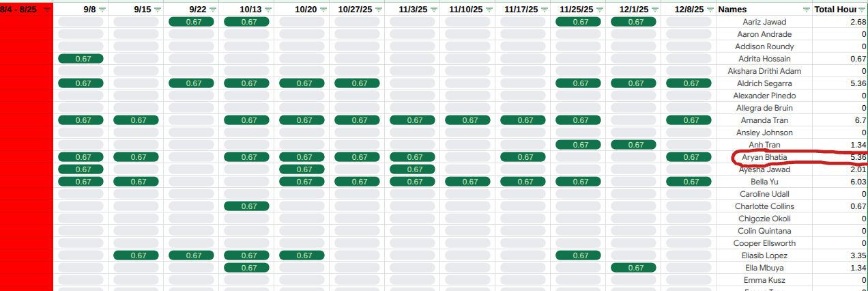Open Anh Tran's 0.67 chip under 11/25/25
Screen dimensions: 868x291
(x=578, y=145)
